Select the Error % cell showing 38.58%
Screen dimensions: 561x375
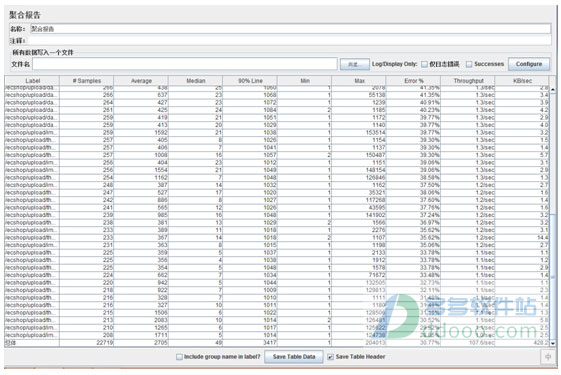pos(413,177)
